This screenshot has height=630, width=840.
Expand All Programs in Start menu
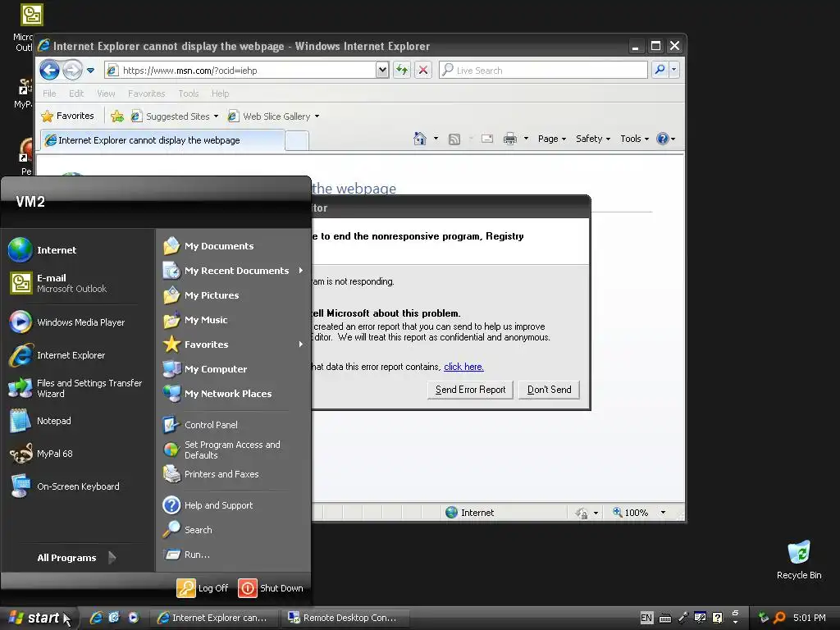pyautogui.click(x=78, y=558)
